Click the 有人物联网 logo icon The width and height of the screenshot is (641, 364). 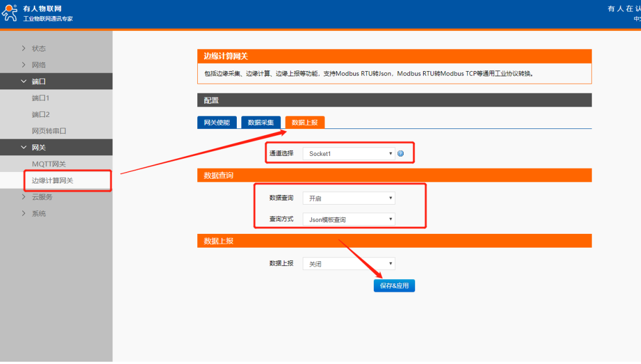(10, 13)
